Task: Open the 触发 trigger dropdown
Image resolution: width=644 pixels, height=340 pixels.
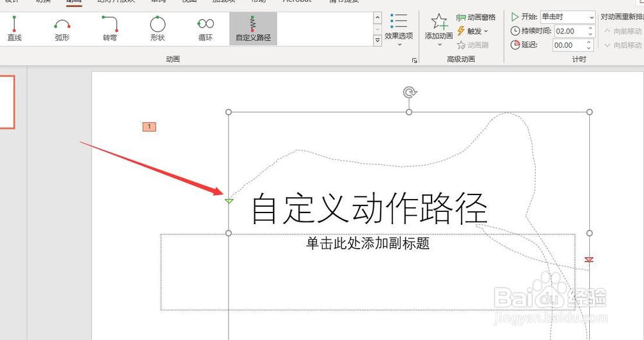Action: pyautogui.click(x=473, y=31)
